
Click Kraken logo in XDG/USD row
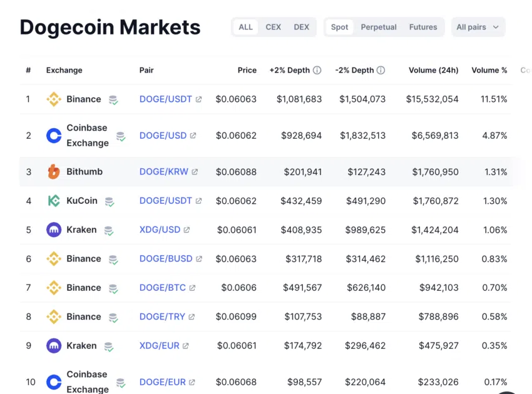54,230
